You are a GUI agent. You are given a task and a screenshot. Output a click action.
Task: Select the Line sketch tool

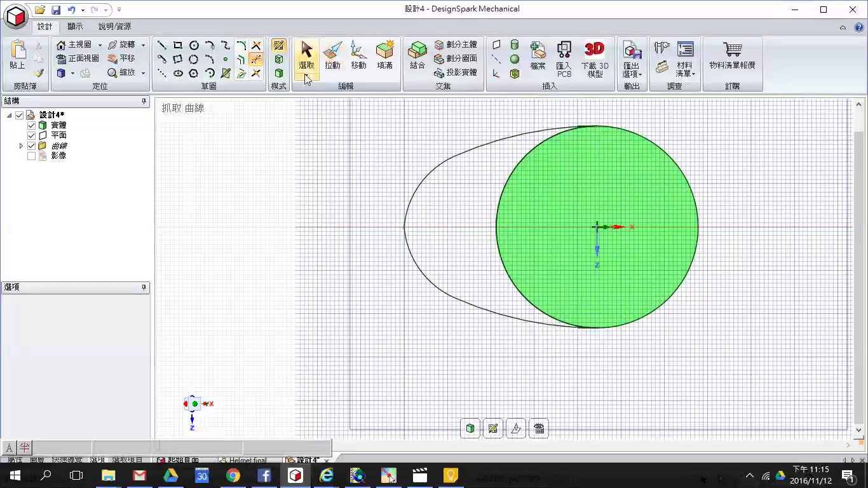pyautogui.click(x=162, y=45)
